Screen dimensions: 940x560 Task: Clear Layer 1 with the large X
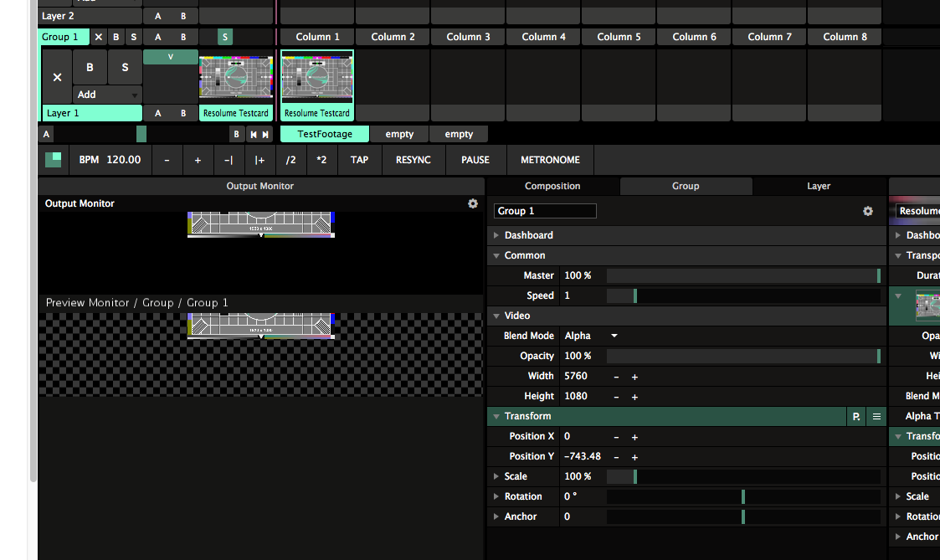57,77
